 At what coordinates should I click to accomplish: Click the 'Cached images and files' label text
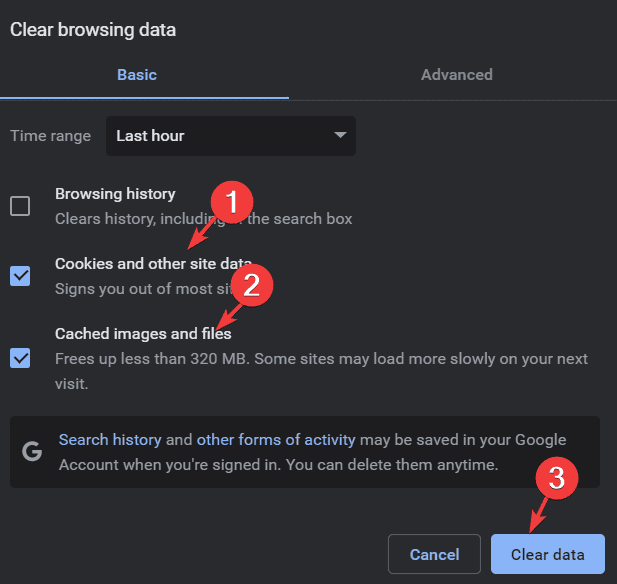pyautogui.click(x=143, y=334)
